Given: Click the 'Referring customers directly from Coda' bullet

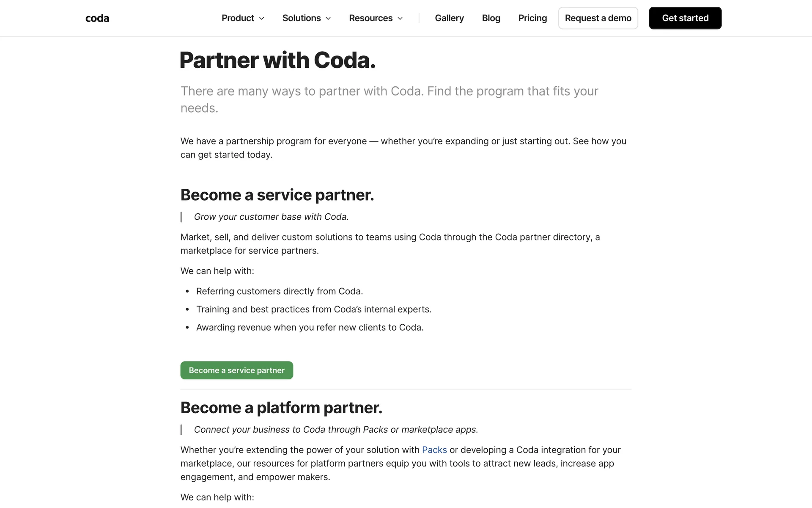Looking at the screenshot, I should [280, 291].
